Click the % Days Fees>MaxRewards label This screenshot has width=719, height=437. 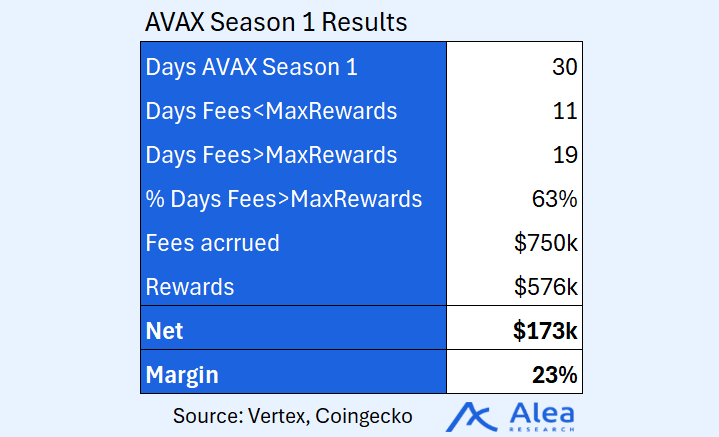pyautogui.click(x=284, y=199)
